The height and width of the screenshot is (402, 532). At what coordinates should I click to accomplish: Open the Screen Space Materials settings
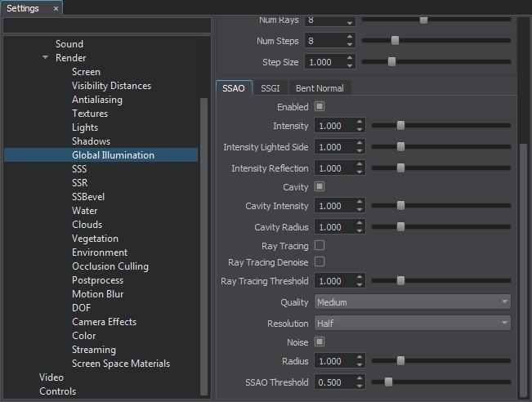(x=121, y=364)
